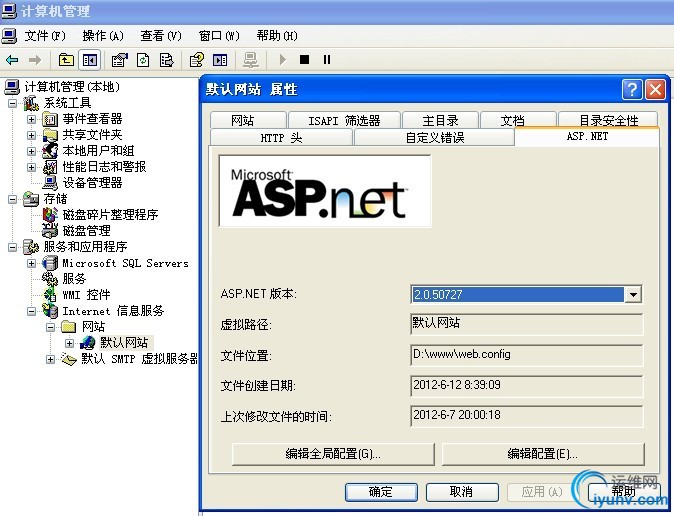Expand the 共享文件夹 node
Image resolution: width=674 pixels, height=516 pixels.
(31, 135)
